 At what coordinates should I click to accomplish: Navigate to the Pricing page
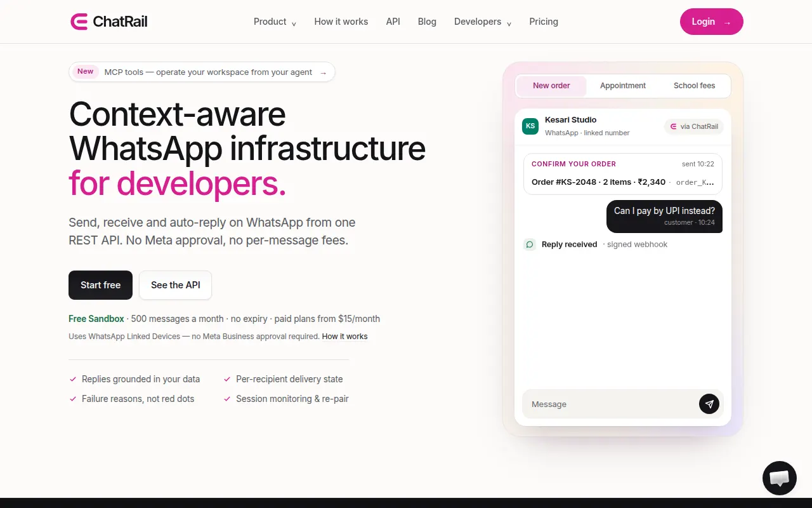click(544, 22)
